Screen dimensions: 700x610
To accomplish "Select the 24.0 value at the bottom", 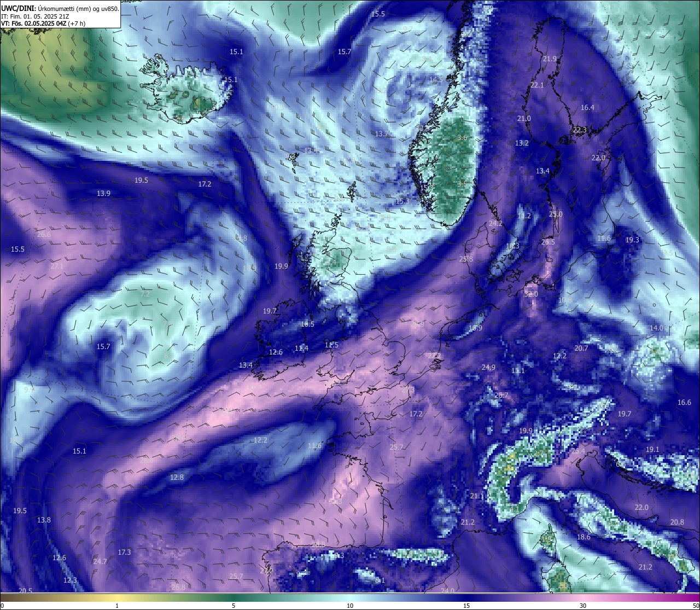I will tap(448, 590).
